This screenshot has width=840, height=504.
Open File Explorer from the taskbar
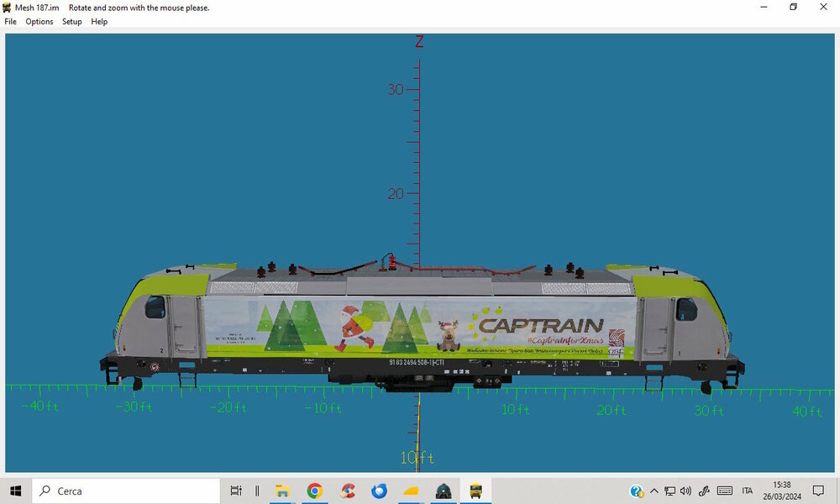(282, 491)
